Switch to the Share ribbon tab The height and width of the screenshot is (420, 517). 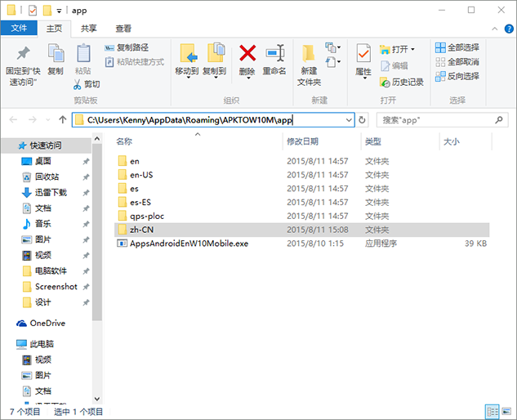tap(89, 29)
